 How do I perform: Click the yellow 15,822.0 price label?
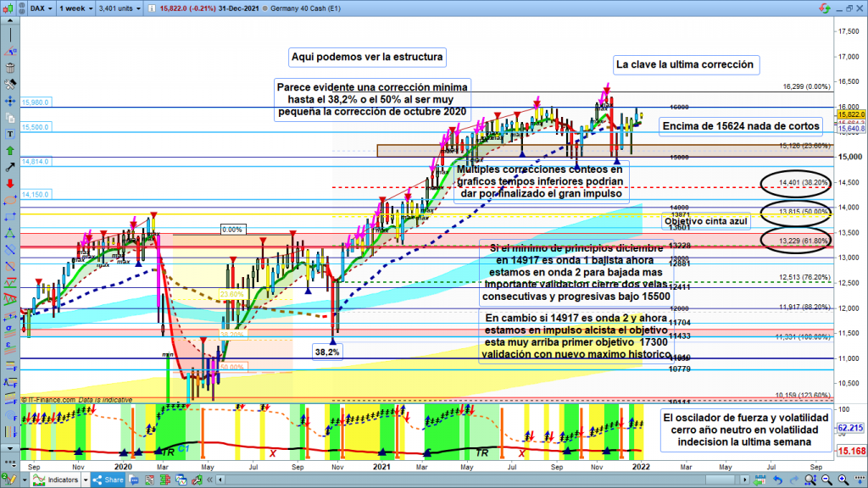[850, 114]
